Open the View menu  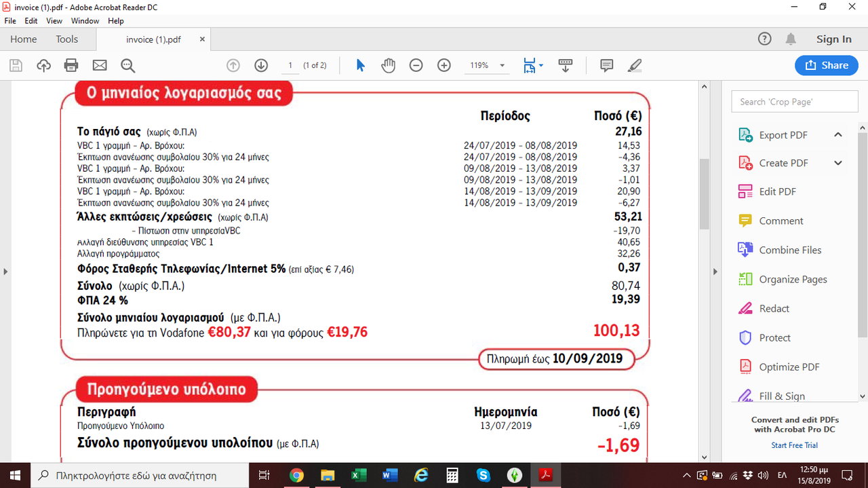pyautogui.click(x=54, y=21)
